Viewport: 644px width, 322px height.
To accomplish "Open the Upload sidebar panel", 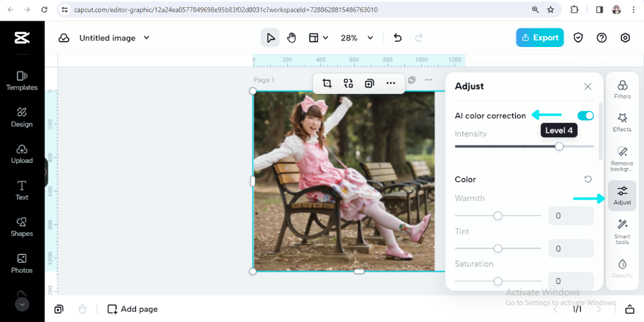I will coord(22,154).
